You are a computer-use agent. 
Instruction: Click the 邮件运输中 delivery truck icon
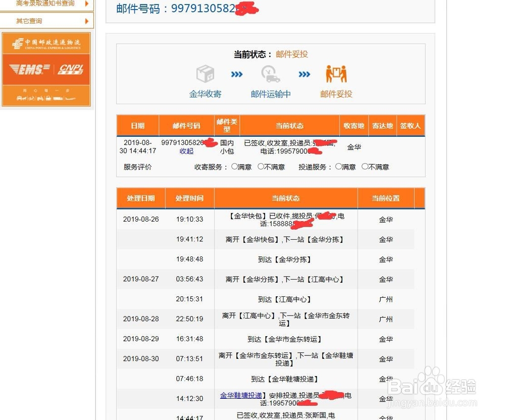coord(270,74)
